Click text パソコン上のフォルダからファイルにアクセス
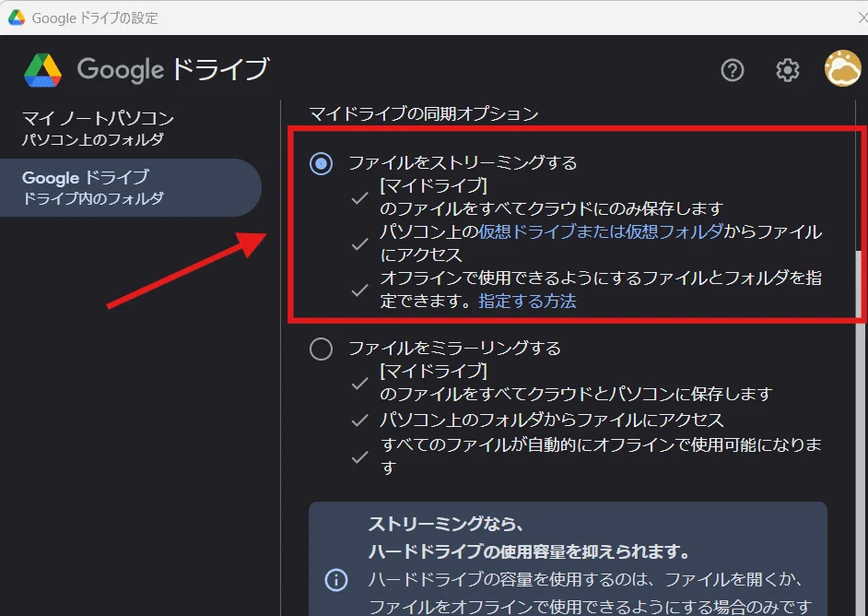868x616 pixels. [x=552, y=420]
